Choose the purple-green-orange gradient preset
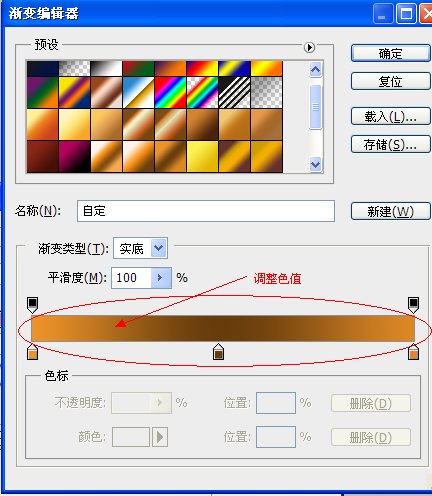This screenshot has width=432, height=496. [x=43, y=93]
